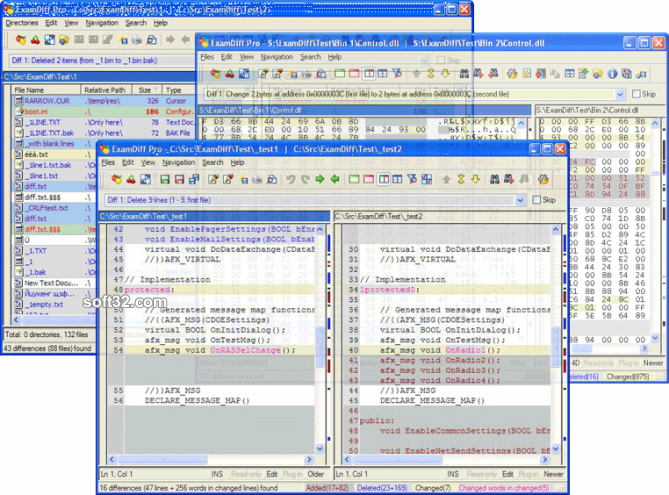Click Next difference down arrow, text diff window

(x=475, y=179)
